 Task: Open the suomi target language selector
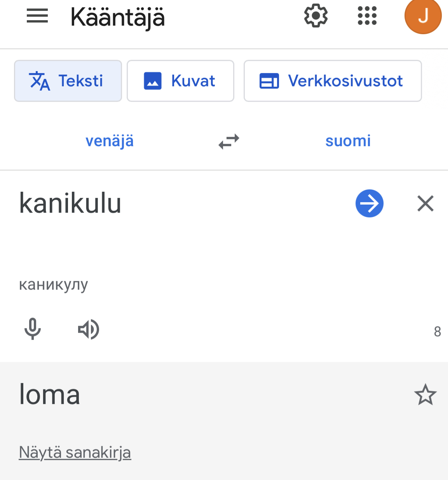pyautogui.click(x=348, y=141)
